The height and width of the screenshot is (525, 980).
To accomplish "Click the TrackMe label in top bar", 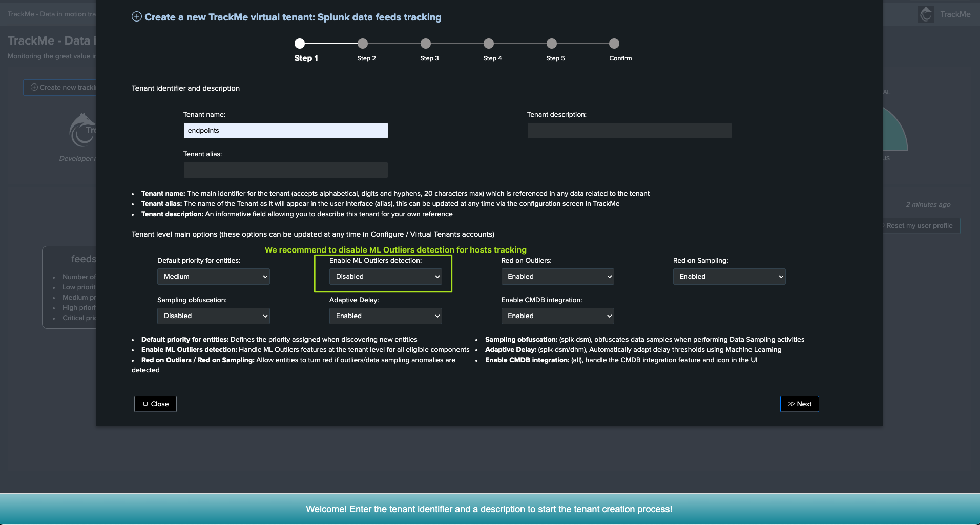I will (x=955, y=14).
